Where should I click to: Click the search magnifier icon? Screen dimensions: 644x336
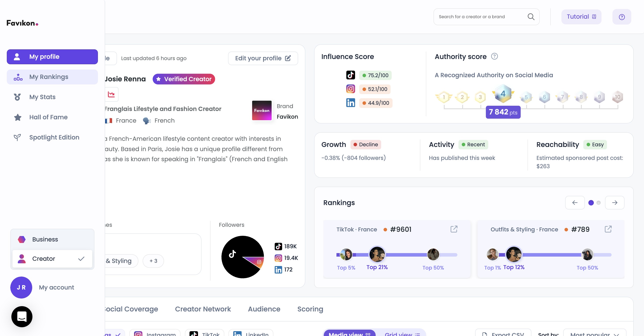[x=531, y=17]
